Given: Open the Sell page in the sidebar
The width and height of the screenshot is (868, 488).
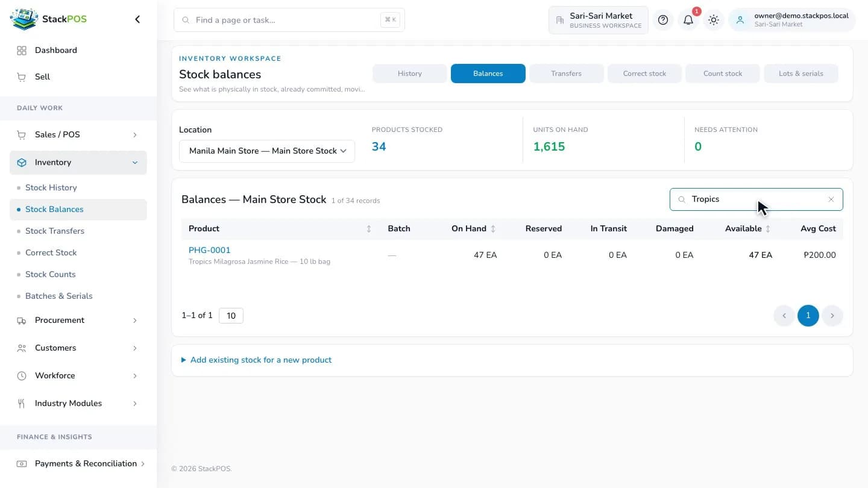Looking at the screenshot, I should click(x=78, y=77).
